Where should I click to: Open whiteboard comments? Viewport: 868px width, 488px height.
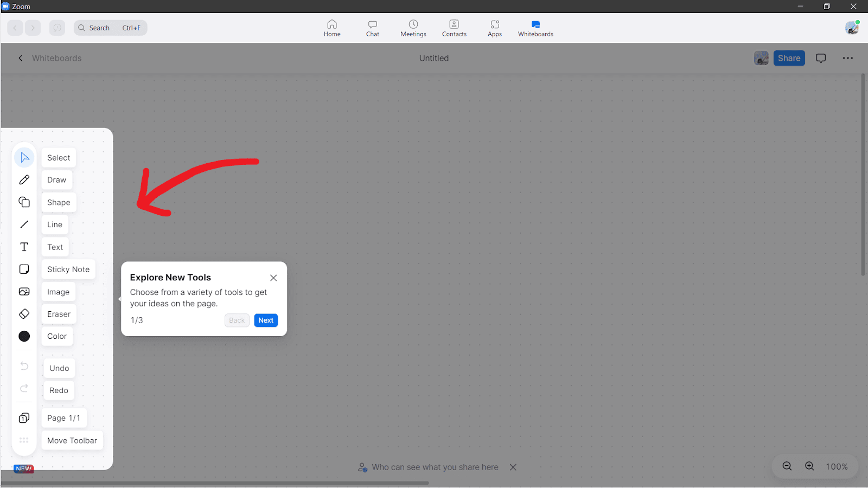(821, 58)
